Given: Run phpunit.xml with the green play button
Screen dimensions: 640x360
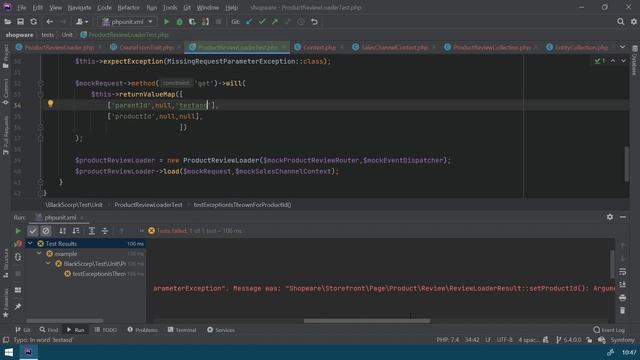Looking at the screenshot, I should point(167,22).
